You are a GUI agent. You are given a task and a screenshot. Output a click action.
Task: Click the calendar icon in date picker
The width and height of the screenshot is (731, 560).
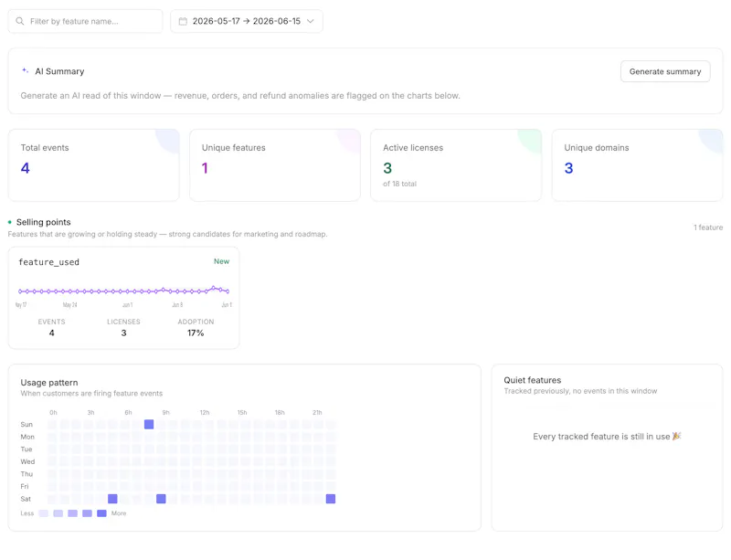point(183,21)
